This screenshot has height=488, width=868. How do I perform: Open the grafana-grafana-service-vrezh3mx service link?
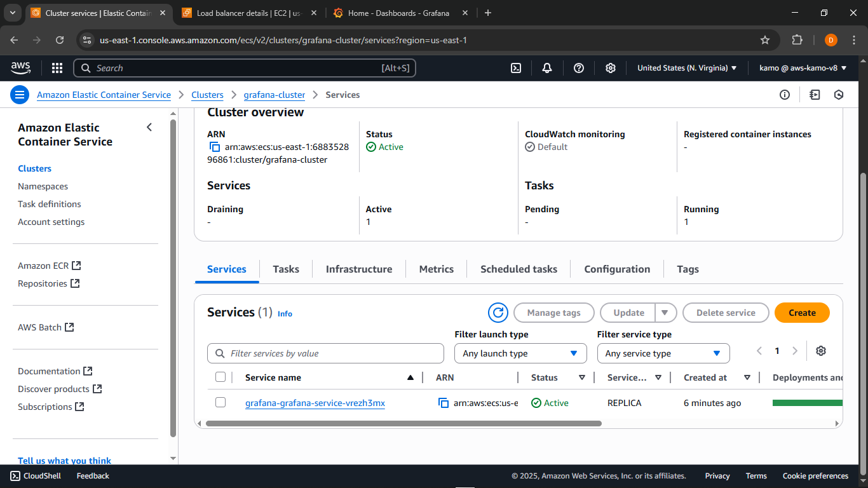[315, 402]
